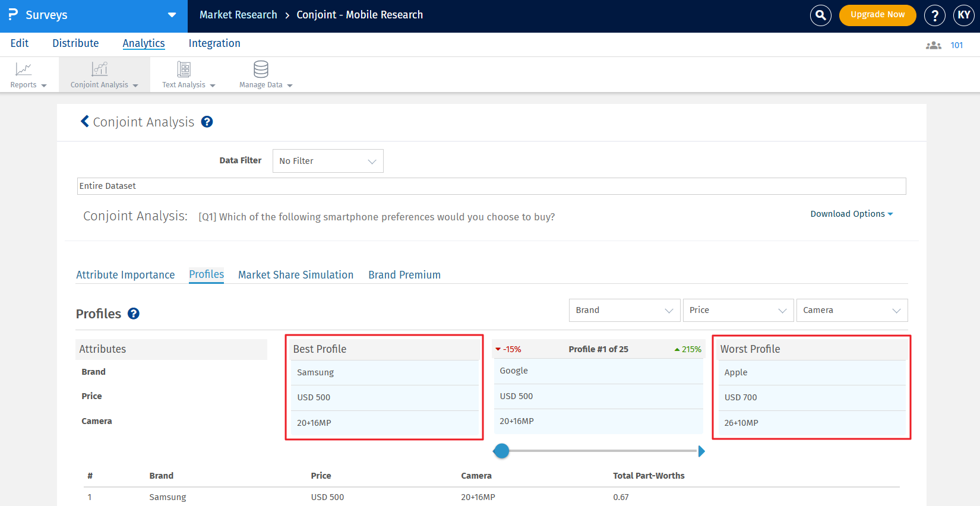Click Samsung in table row 1

click(167, 497)
